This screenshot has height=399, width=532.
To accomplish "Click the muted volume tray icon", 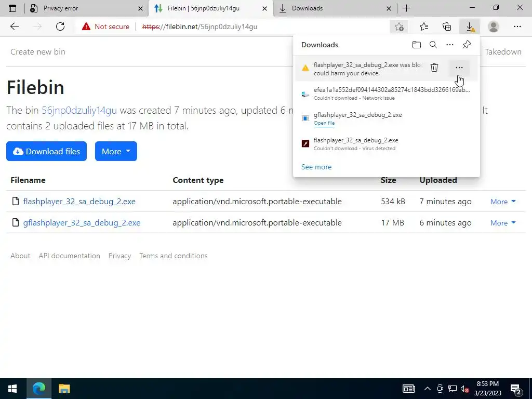I will tap(465, 389).
